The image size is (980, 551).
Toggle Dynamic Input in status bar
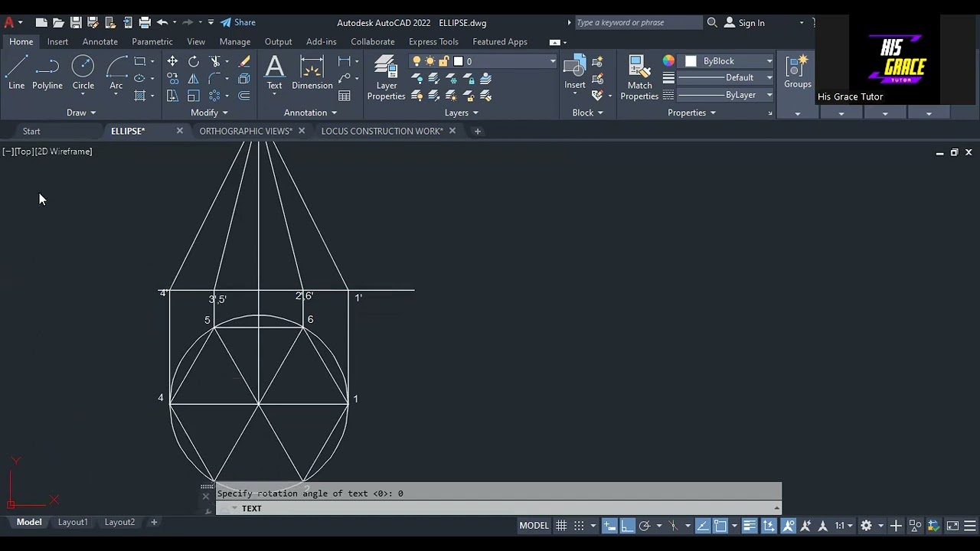pos(609,526)
